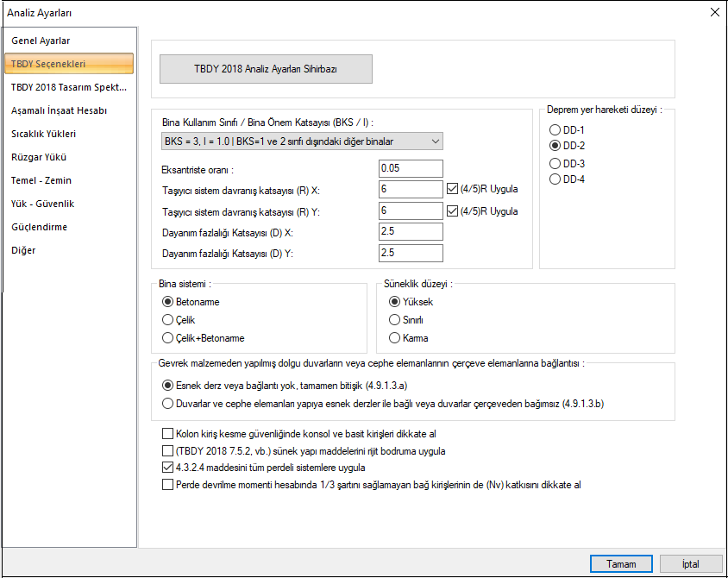Viewport: 728px width, 578px height.
Task: Enable Kolon kiriş kesme güvenliğinde konsol checkbox
Action: click(x=167, y=434)
